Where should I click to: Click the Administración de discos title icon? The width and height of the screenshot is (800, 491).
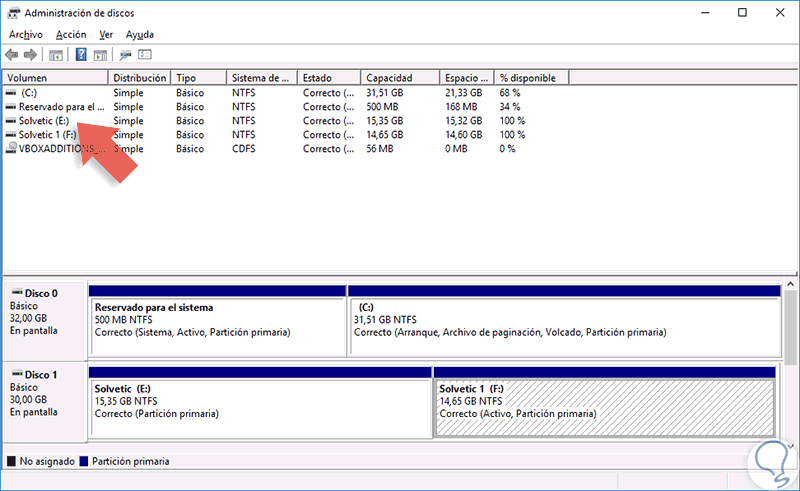14,13
